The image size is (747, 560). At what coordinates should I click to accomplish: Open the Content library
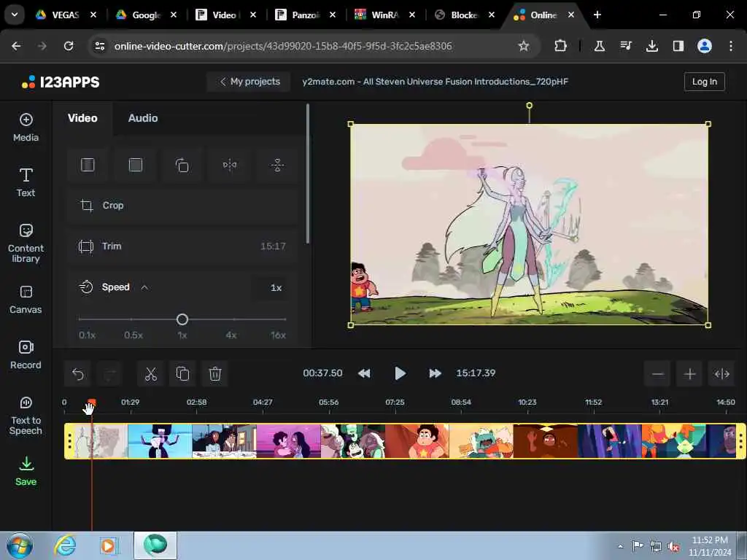click(x=26, y=243)
